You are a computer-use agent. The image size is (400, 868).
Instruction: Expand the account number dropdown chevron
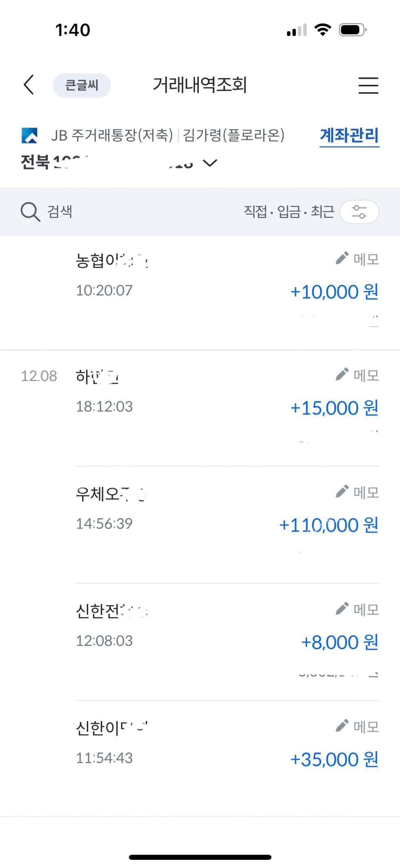[210, 163]
